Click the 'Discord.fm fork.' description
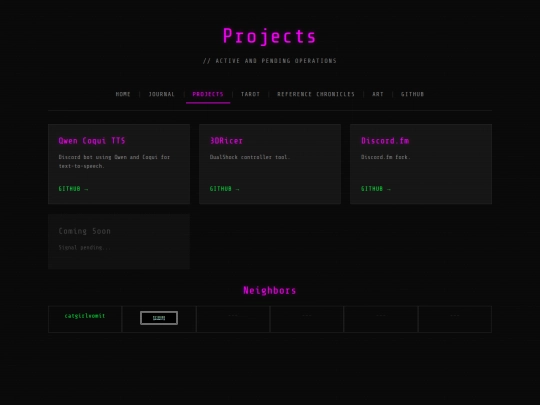540x405 pixels. tap(385, 157)
